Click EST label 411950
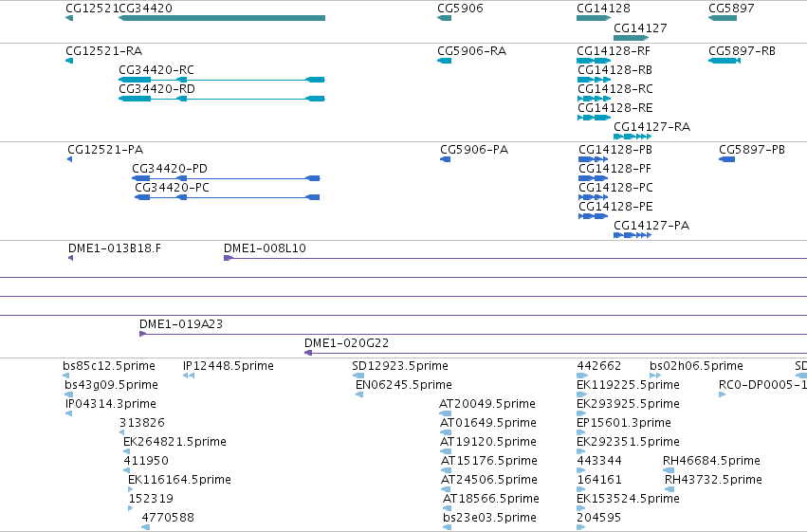 coord(146,461)
